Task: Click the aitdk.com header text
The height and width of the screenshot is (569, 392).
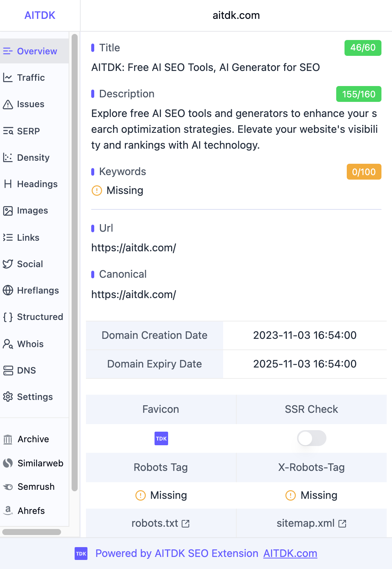Action: 236,15
